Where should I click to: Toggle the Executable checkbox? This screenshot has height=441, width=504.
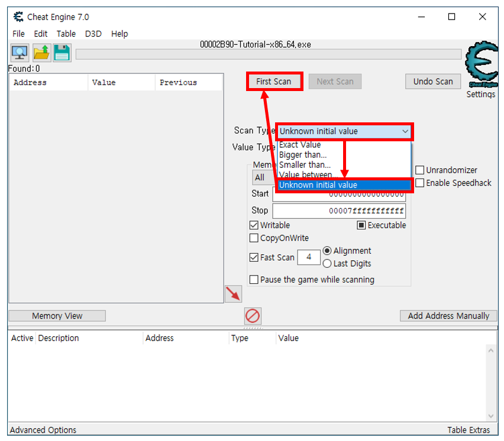pyautogui.click(x=361, y=225)
